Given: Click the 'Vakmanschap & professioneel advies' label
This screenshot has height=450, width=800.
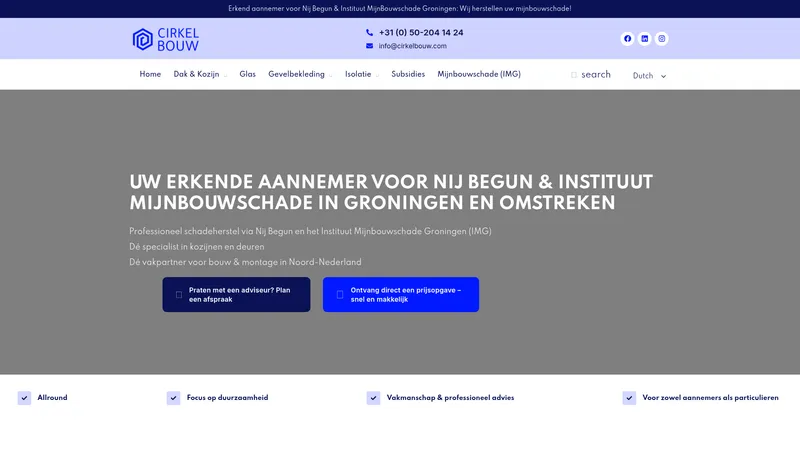Looking at the screenshot, I should [451, 398].
